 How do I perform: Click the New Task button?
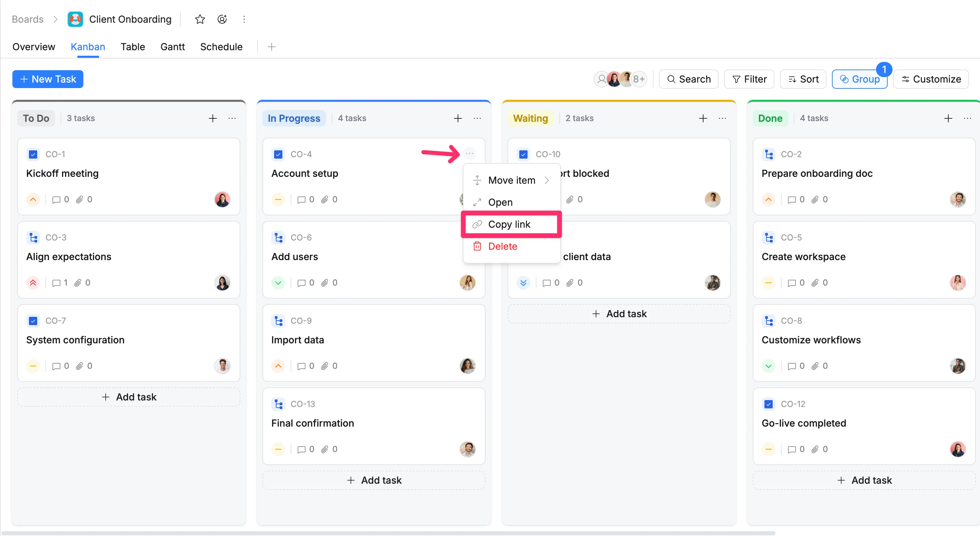point(48,79)
